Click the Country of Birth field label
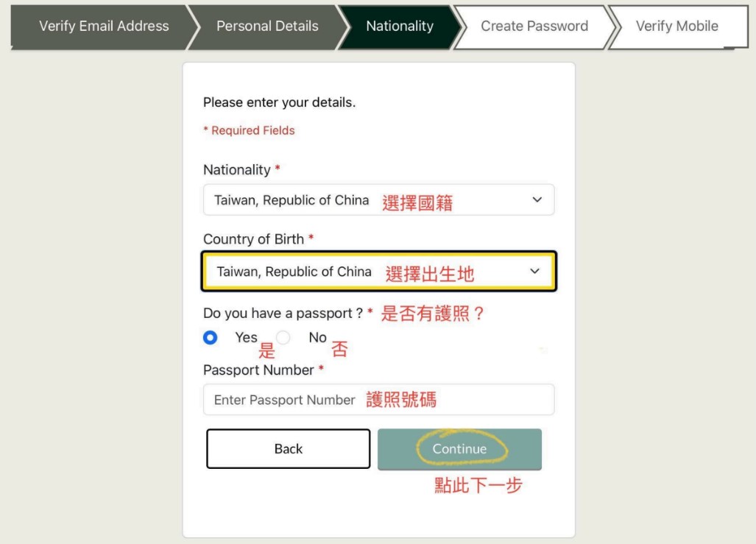The image size is (756, 544). (254, 239)
